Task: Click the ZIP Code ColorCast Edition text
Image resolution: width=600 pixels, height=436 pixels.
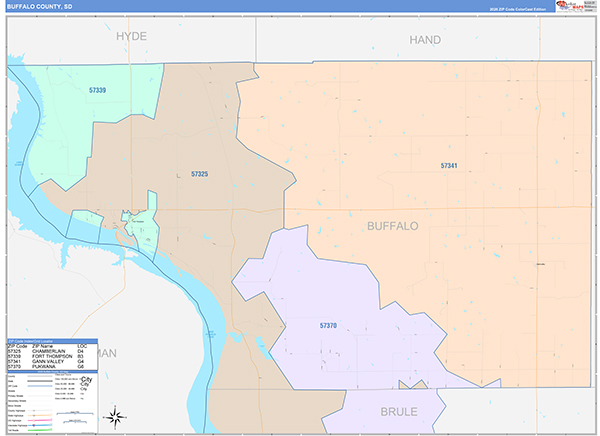Action: coord(518,9)
